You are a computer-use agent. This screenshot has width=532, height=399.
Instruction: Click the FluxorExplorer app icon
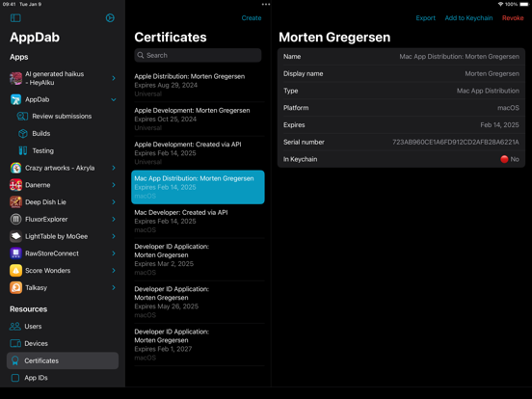click(x=16, y=219)
